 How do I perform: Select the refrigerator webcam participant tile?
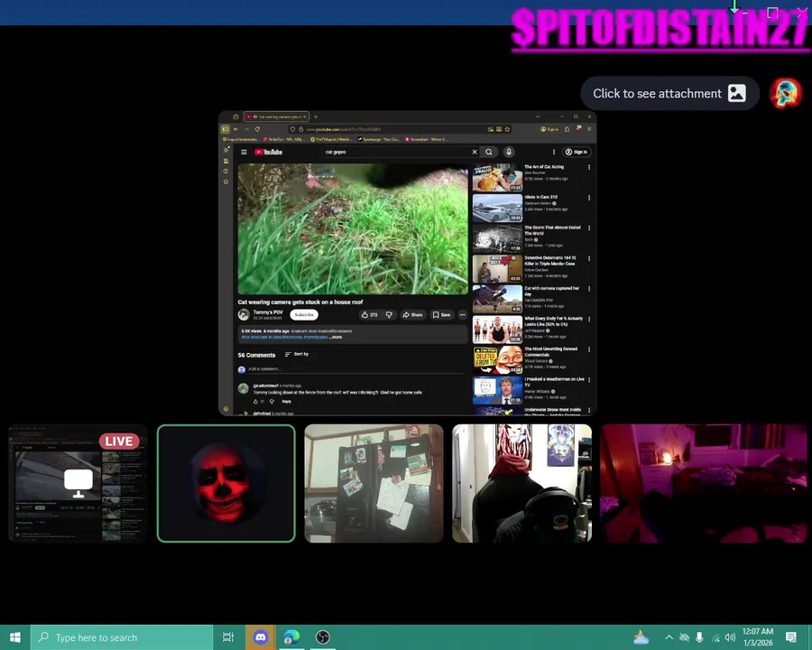[x=374, y=483]
